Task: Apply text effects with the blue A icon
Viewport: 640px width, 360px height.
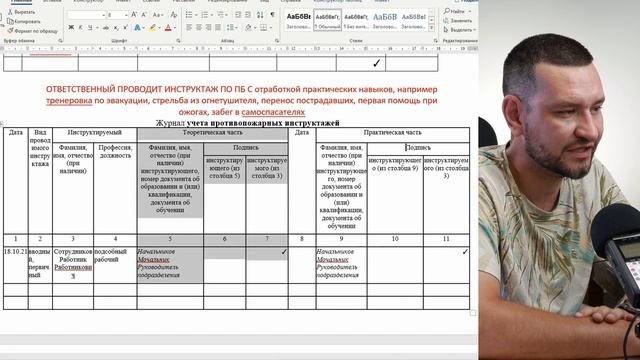Action: pyautogui.click(x=137, y=28)
